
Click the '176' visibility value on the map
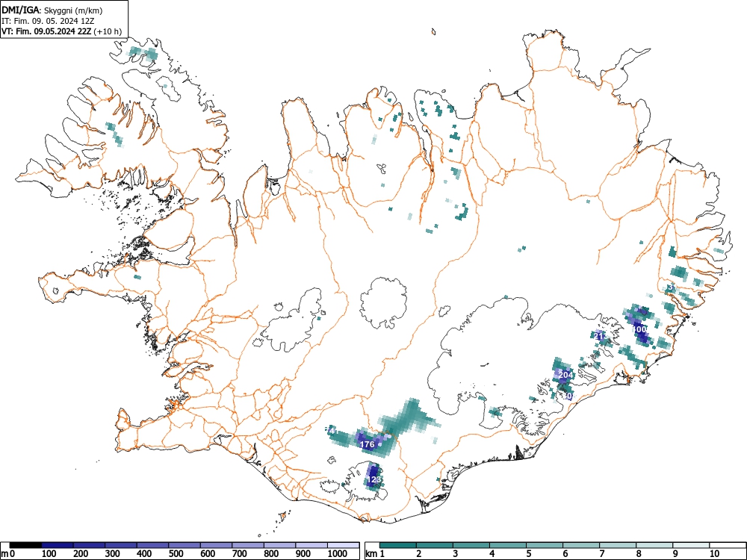[x=368, y=444]
